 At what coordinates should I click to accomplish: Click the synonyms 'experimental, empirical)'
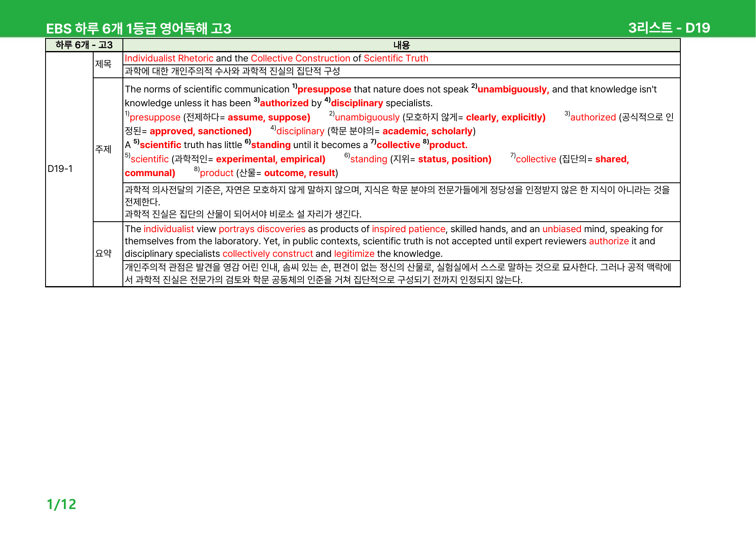(270, 159)
